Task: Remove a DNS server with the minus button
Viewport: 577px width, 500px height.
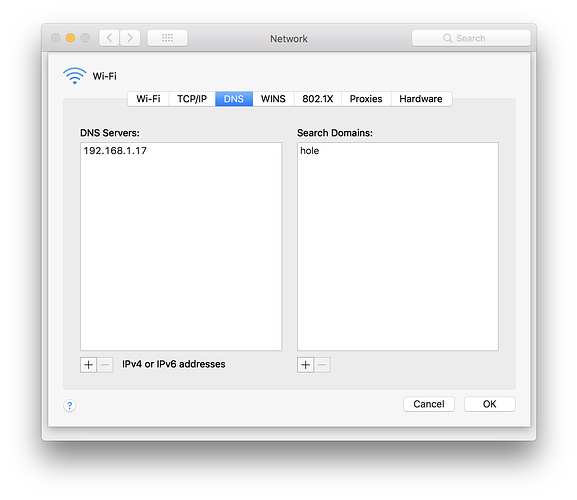Action: point(105,365)
